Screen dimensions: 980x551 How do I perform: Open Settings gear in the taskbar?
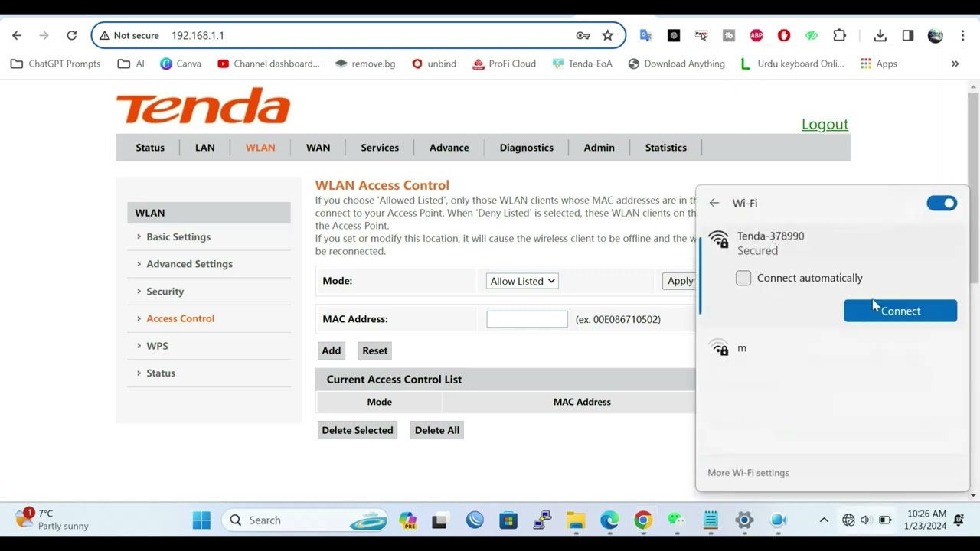click(x=744, y=520)
